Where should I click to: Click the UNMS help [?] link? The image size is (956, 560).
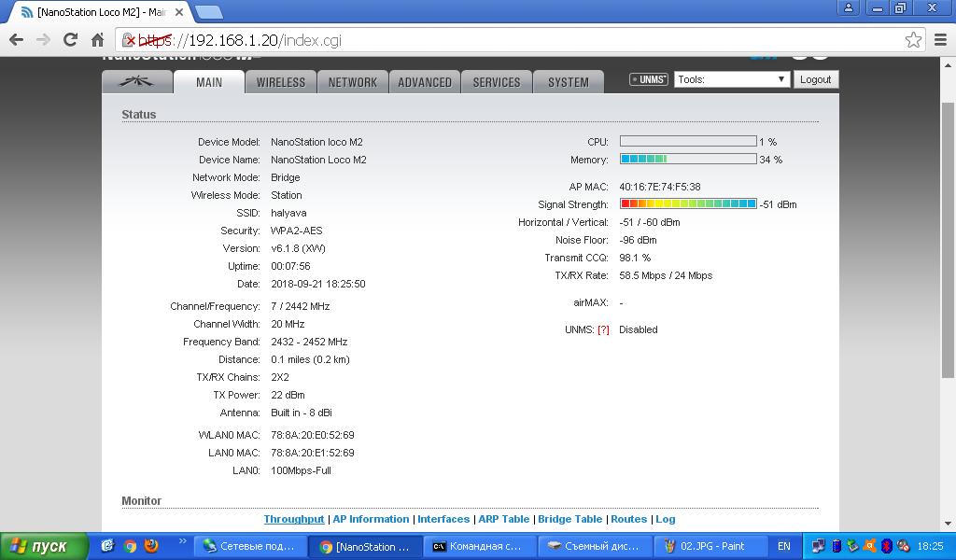(603, 329)
